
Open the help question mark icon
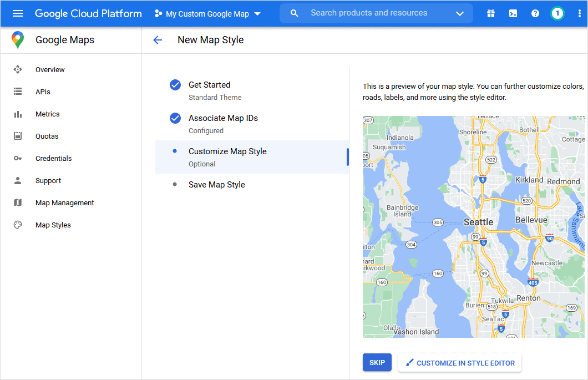pos(535,13)
